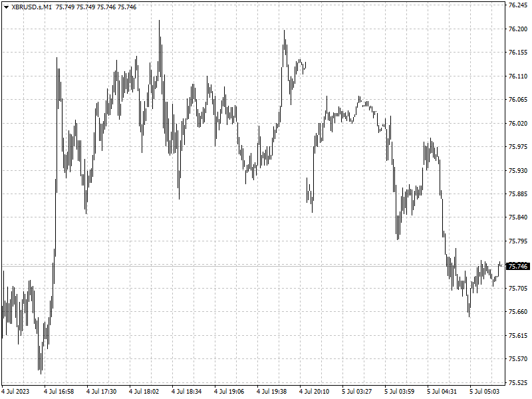This screenshot has height=399, width=532.
Task: Click the 76.245 label on the price axis
Action: coord(518,5)
